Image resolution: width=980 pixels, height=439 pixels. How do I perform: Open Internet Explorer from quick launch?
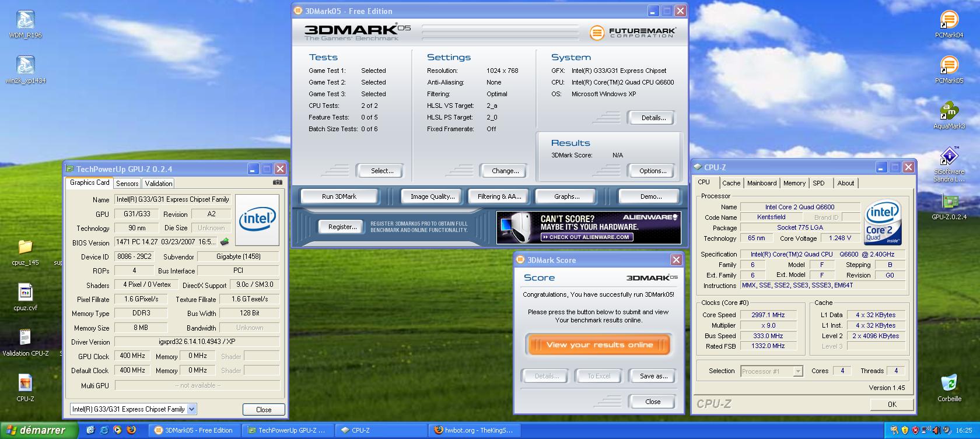point(104,430)
